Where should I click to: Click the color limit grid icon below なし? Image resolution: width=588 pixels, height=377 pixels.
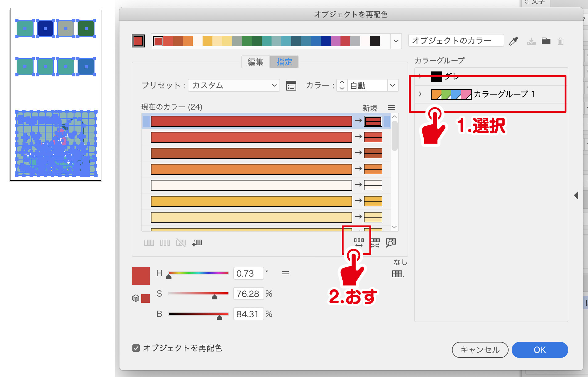397,274
